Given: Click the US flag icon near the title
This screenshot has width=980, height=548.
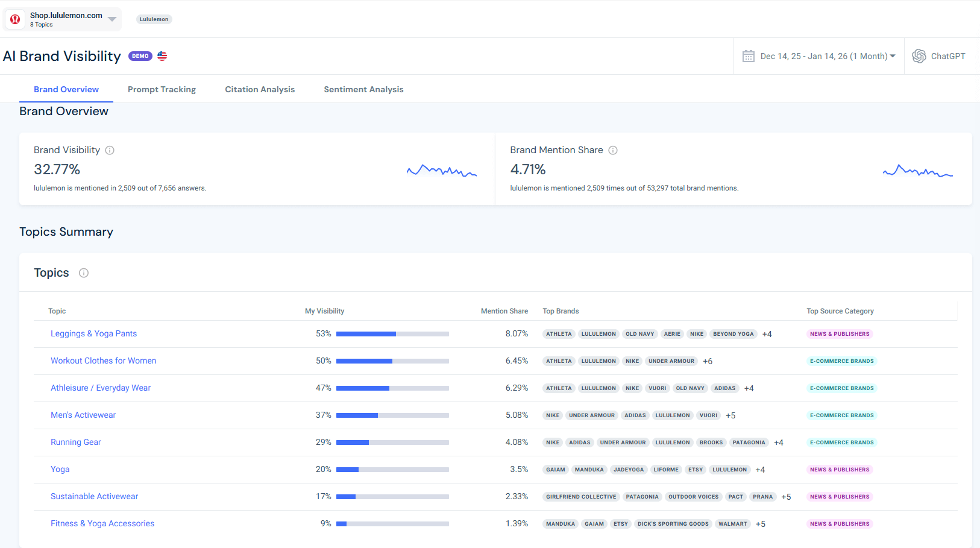Looking at the screenshot, I should [x=162, y=55].
